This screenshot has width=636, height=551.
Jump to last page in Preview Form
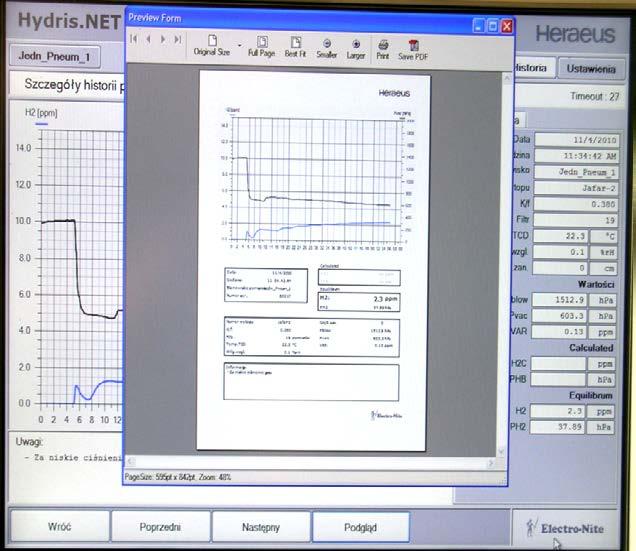click(x=178, y=39)
